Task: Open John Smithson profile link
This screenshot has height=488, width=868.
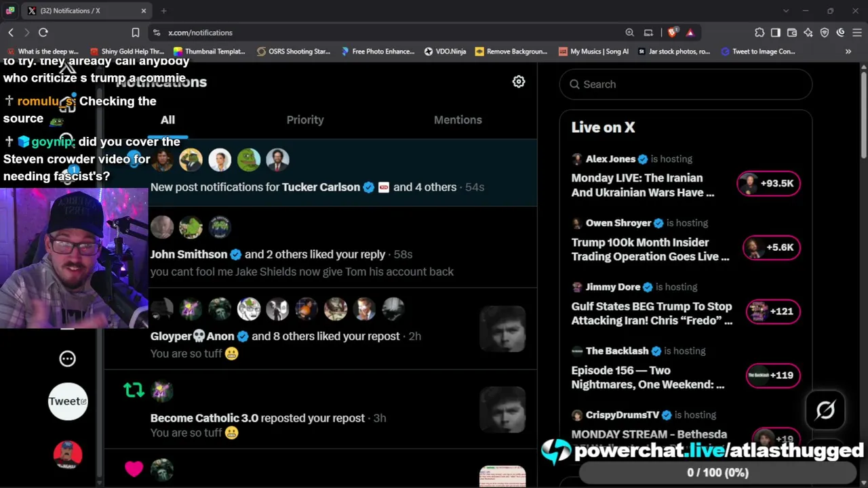Action: (189, 254)
